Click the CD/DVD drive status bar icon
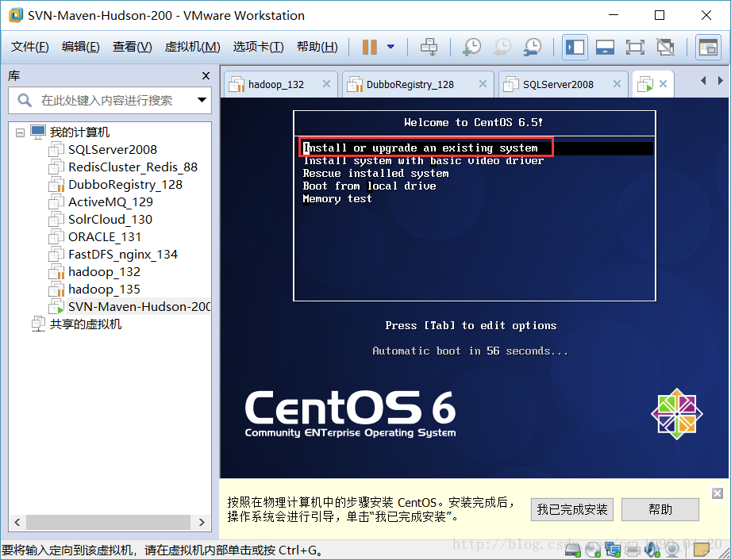Screen dimensions: 731x560 [593, 550]
